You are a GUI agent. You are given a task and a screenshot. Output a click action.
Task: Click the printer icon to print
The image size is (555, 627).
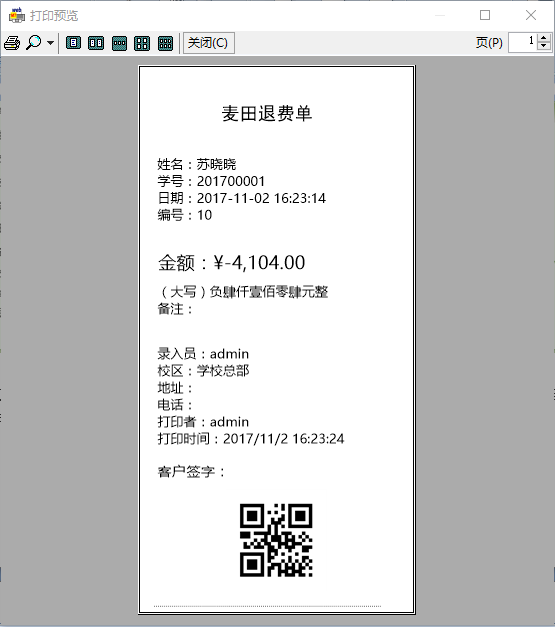[x=12, y=43]
